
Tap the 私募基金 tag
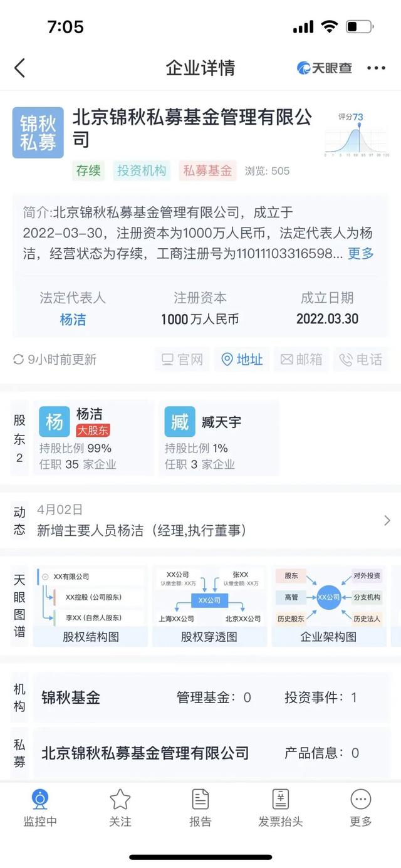point(207,170)
